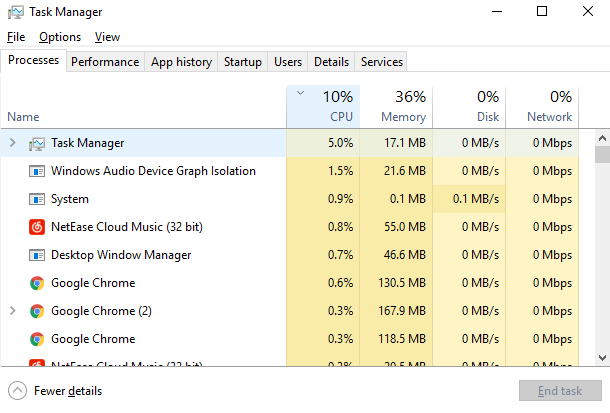The width and height of the screenshot is (610, 413).
Task: Click the End task button
Action: (x=560, y=391)
